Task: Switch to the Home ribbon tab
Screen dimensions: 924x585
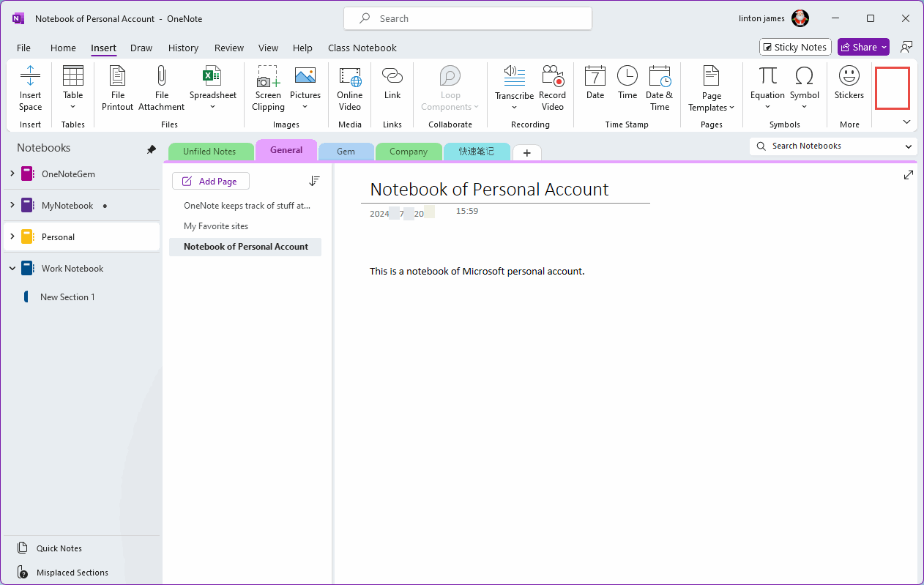Action: point(63,48)
